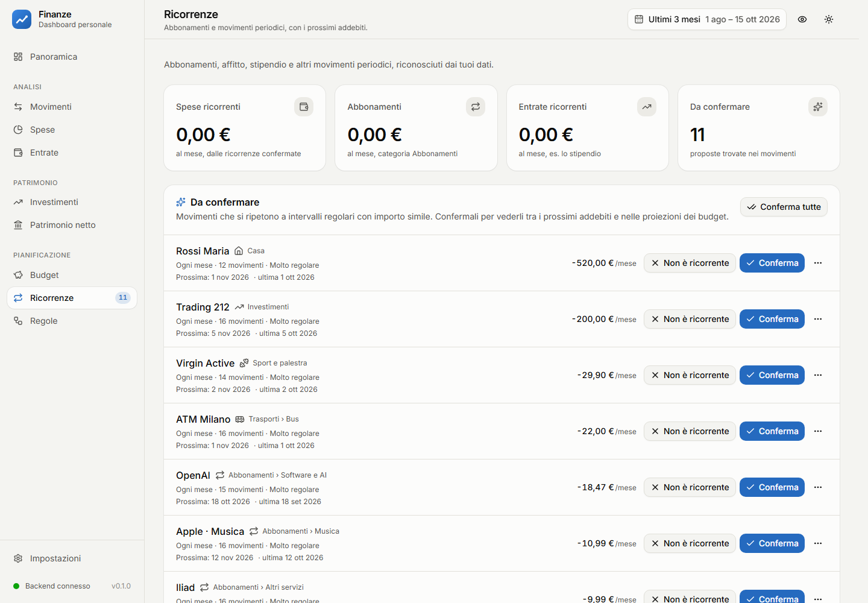
Task: Click the repeat icon next to OpenAI
Action: (220, 475)
